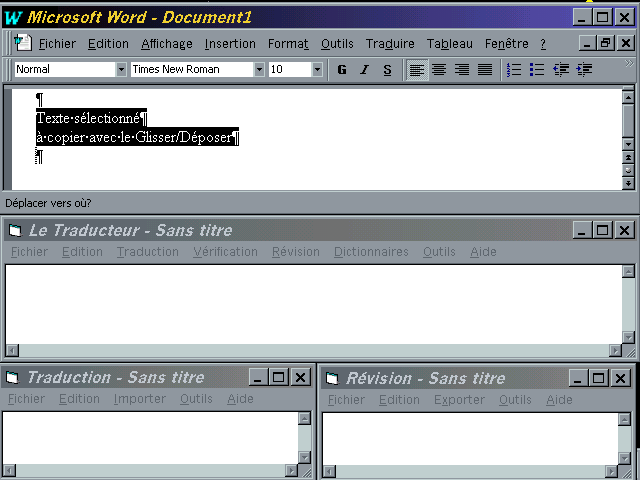Image resolution: width=640 pixels, height=480 pixels.
Task: Click inside the font name field
Action: 192,69
